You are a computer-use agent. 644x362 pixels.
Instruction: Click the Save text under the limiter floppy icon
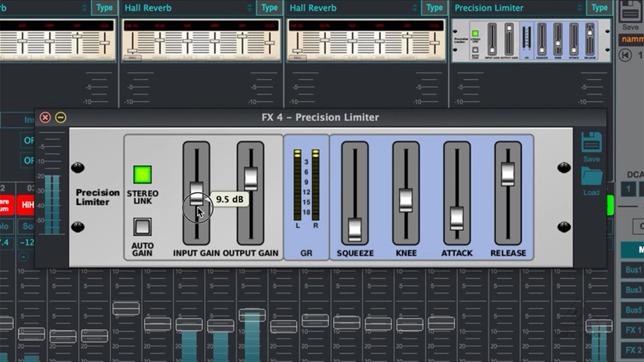tap(592, 159)
